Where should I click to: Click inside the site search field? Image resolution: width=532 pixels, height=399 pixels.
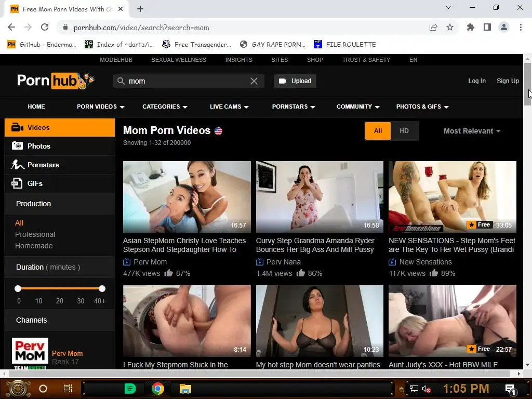(x=188, y=81)
